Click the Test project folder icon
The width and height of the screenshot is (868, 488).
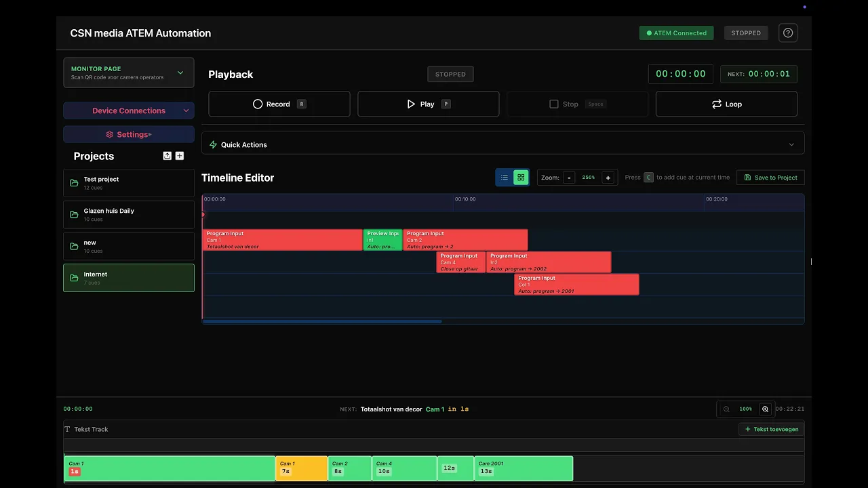coord(74,183)
